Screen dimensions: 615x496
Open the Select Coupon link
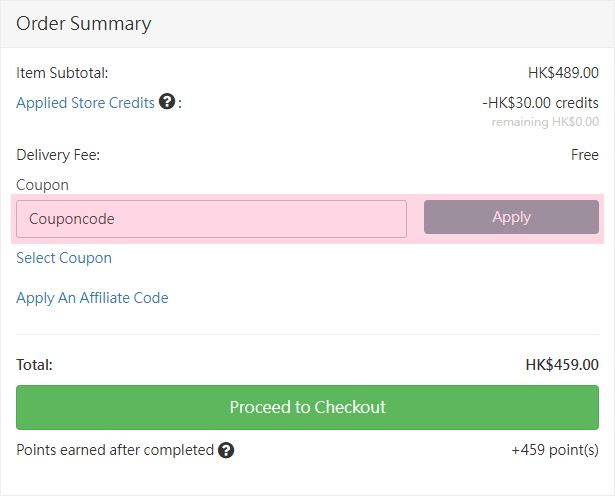(x=64, y=258)
